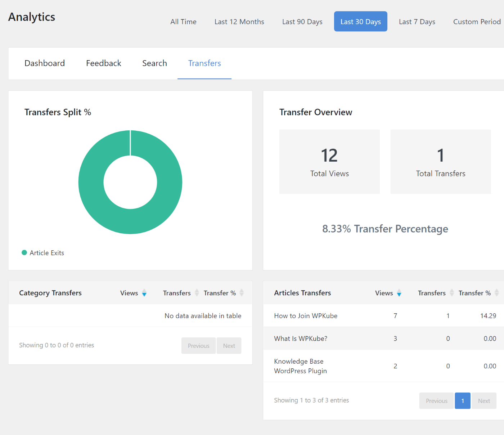Sort Category table by Transfer % icon
The height and width of the screenshot is (435, 504).
point(242,293)
